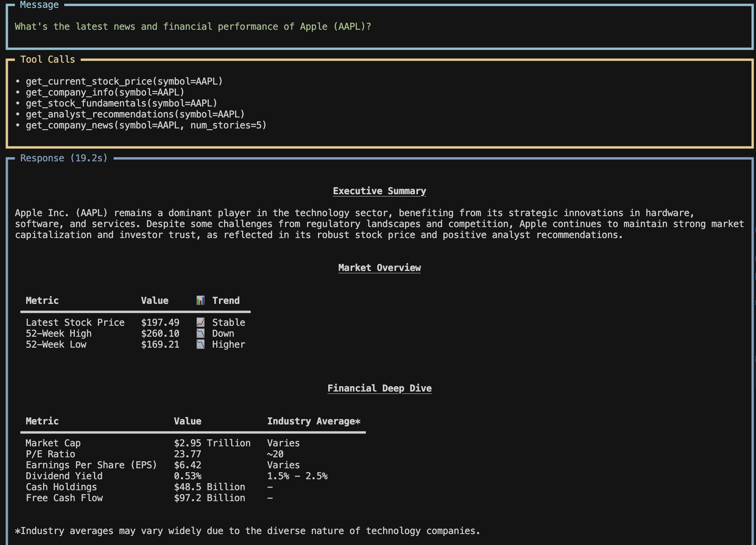Select the get_company_info(symbol=AAPL) line

pos(105,92)
